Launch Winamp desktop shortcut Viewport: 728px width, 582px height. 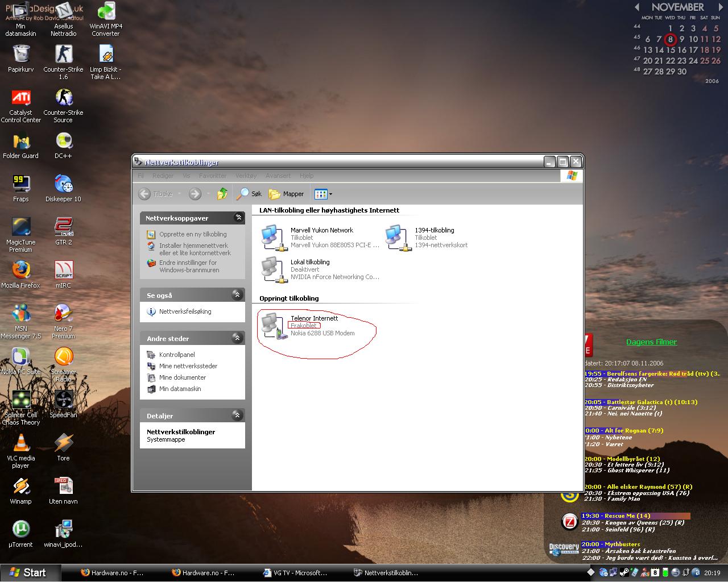pos(20,490)
